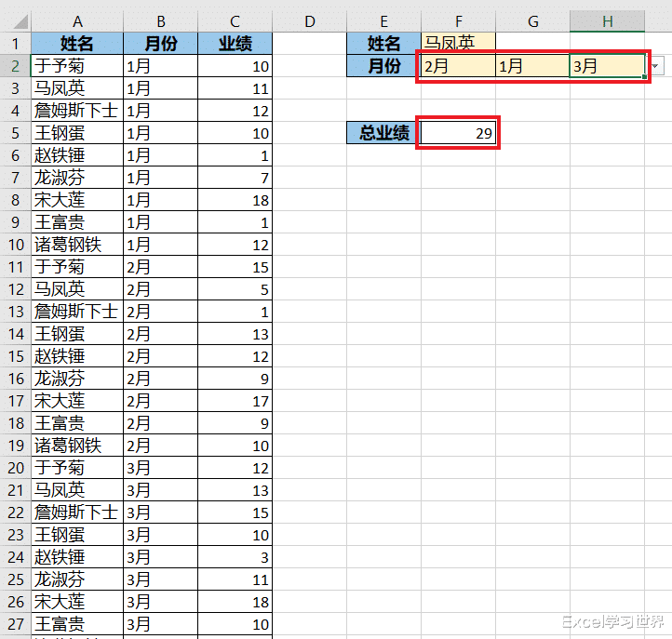Image resolution: width=672 pixels, height=639 pixels.
Task: Click value 5 in cell C12
Action: tap(235, 289)
